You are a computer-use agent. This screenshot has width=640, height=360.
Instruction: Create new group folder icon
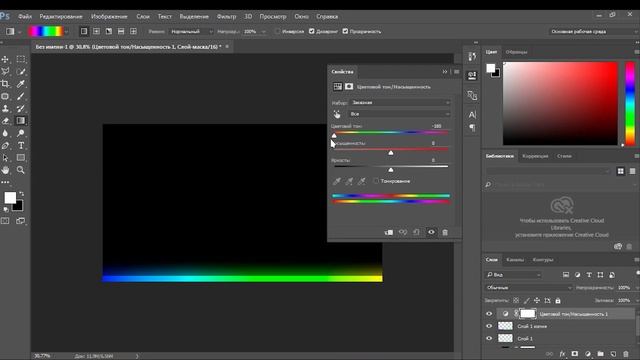click(x=600, y=354)
